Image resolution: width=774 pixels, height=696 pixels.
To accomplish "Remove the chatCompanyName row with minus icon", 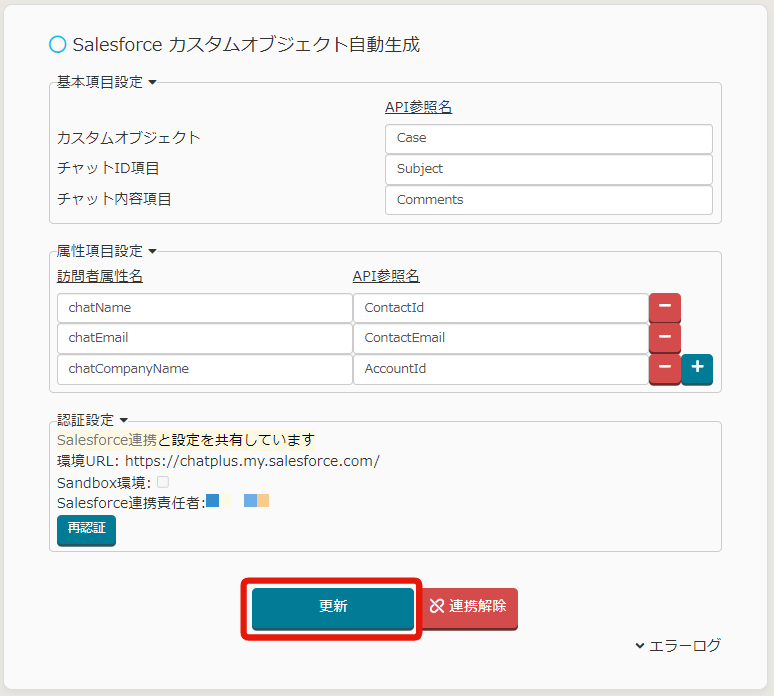I will tap(664, 368).
